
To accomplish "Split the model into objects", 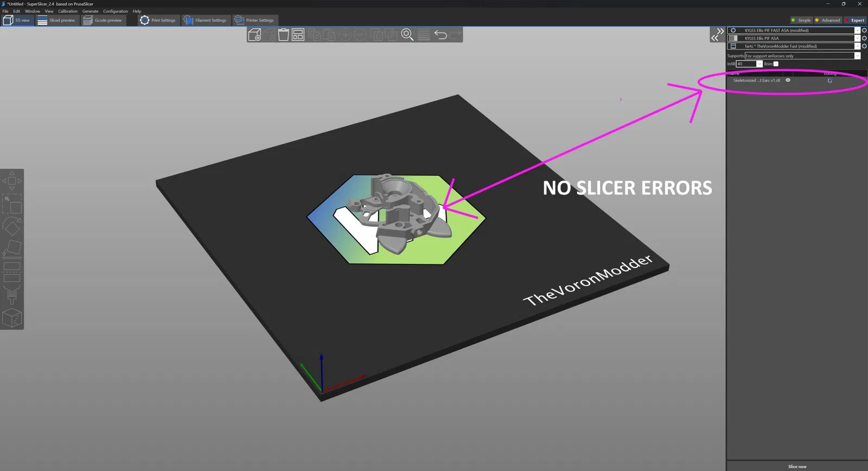I will point(376,35).
